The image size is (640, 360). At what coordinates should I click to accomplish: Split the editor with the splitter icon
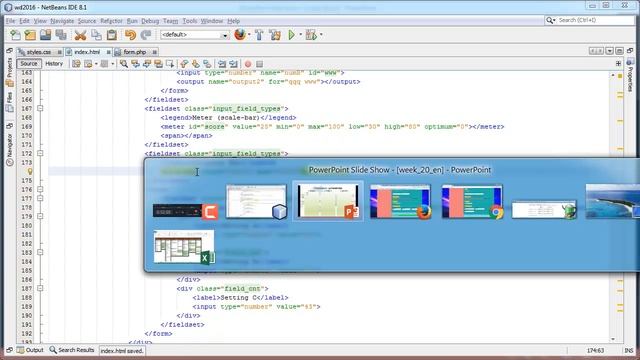click(618, 63)
